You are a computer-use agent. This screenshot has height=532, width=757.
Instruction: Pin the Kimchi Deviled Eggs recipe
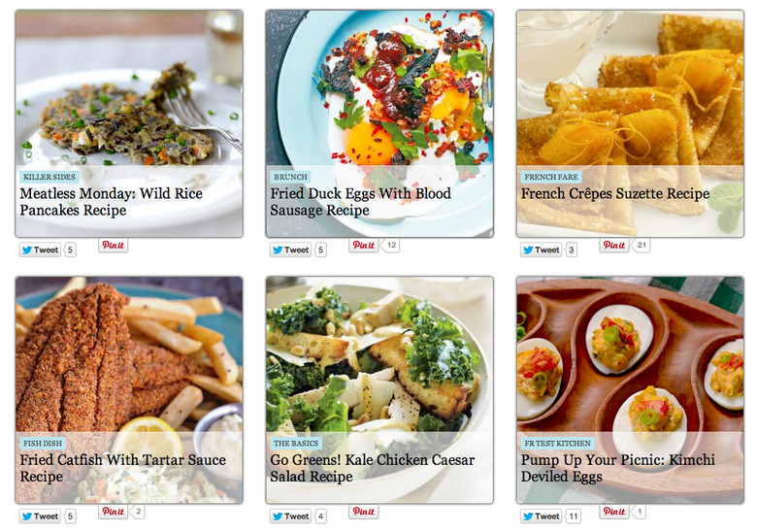point(614,512)
